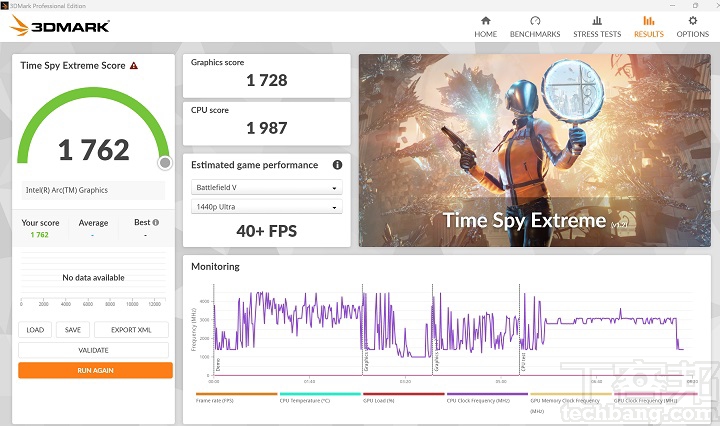Click the Monitoring heading
This screenshot has height=426, width=720.
(215, 267)
